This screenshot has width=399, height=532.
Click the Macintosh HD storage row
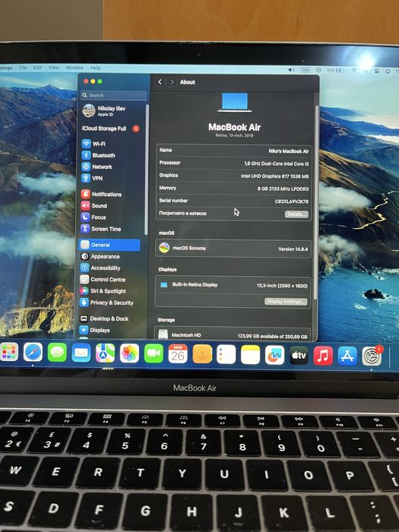tap(233, 335)
